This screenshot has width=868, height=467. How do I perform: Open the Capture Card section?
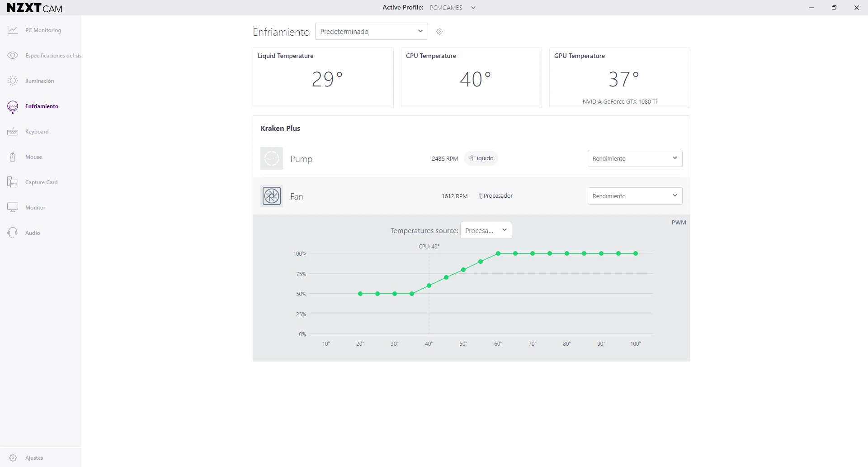[x=42, y=182]
